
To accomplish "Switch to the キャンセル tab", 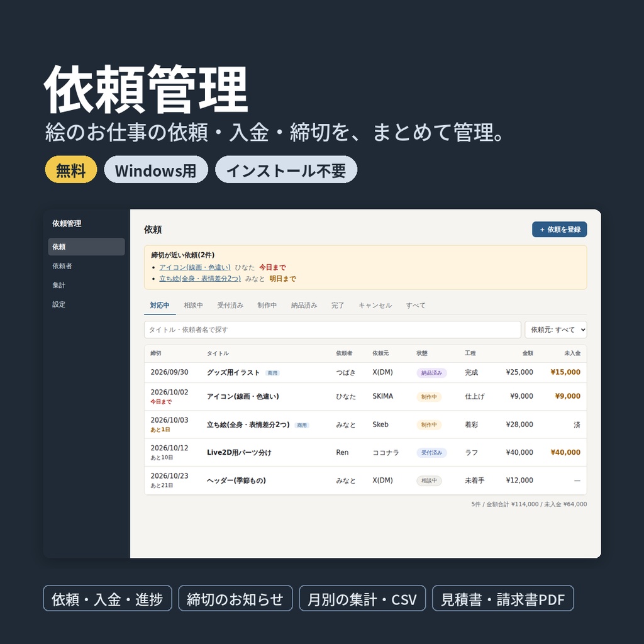I will pyautogui.click(x=375, y=305).
